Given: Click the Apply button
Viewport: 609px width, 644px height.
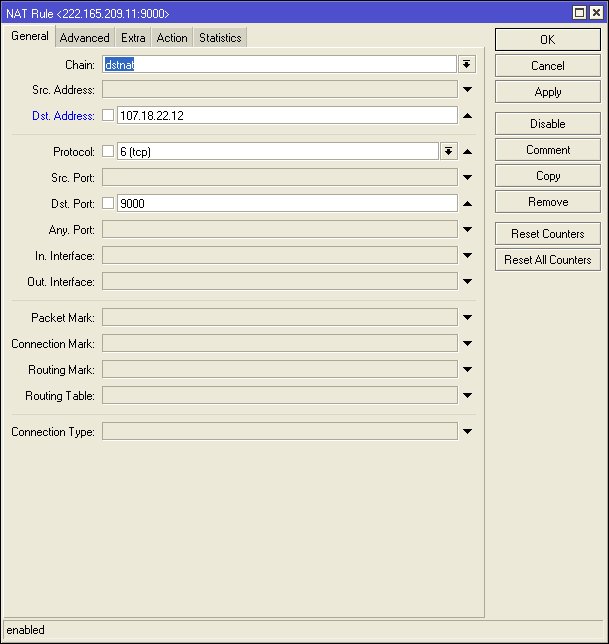Looking at the screenshot, I should tap(547, 92).
